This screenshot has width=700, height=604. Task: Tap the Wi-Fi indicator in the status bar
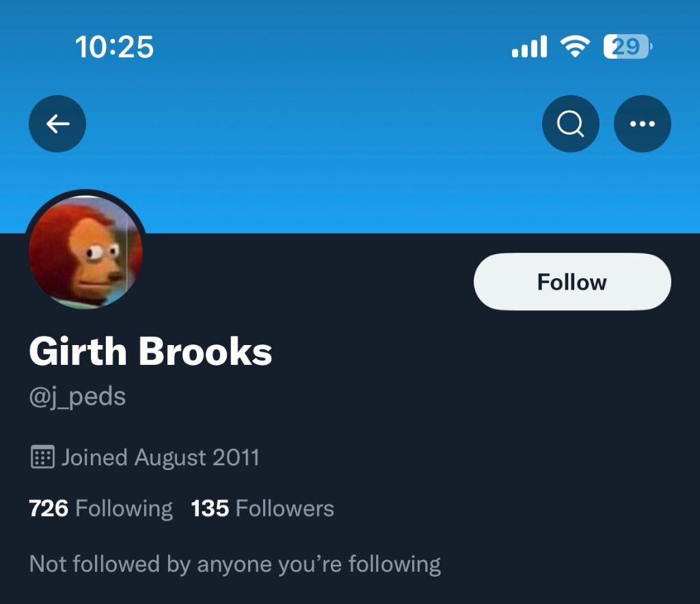click(x=575, y=46)
